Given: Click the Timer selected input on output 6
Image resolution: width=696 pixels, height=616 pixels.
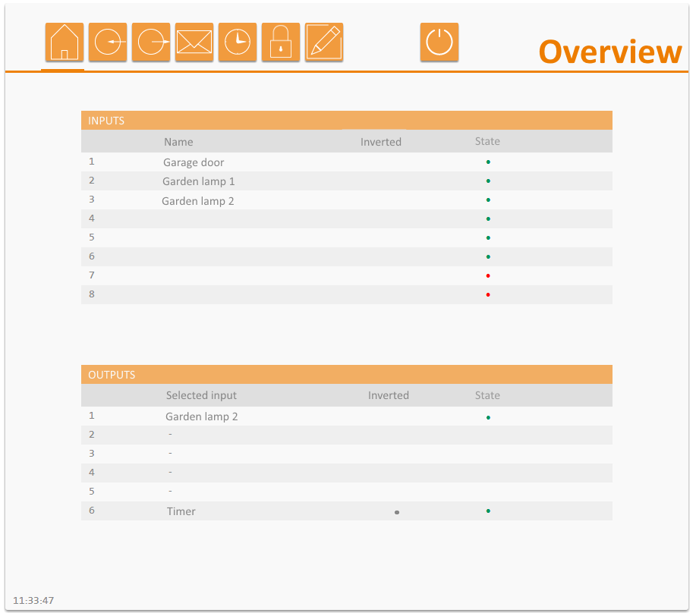Looking at the screenshot, I should [x=181, y=511].
